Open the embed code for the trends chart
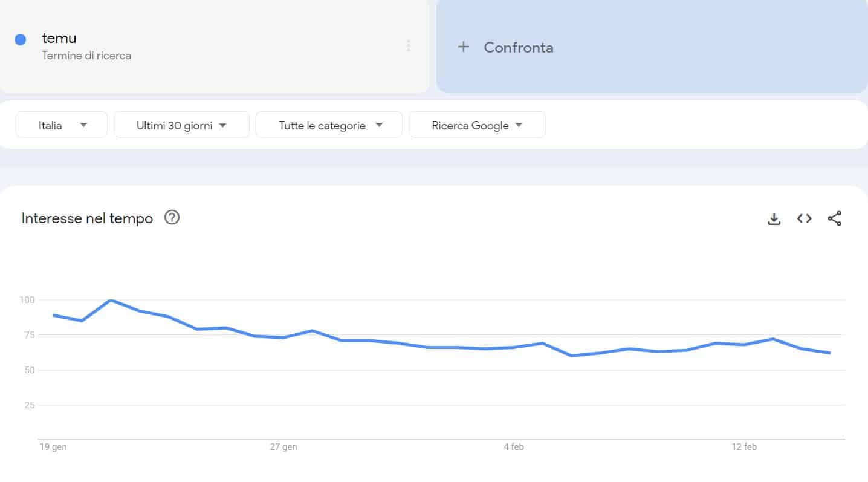Image resolution: width=868 pixels, height=482 pixels. [804, 219]
